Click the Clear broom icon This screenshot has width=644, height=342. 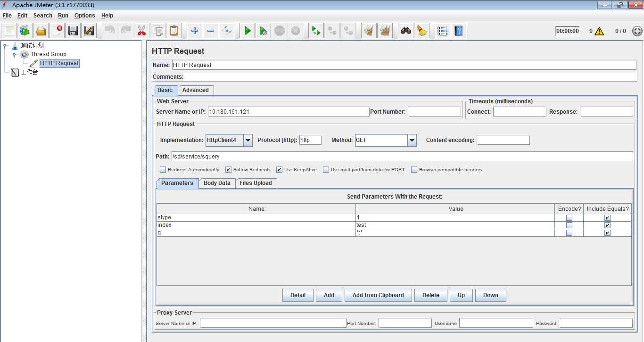369,31
